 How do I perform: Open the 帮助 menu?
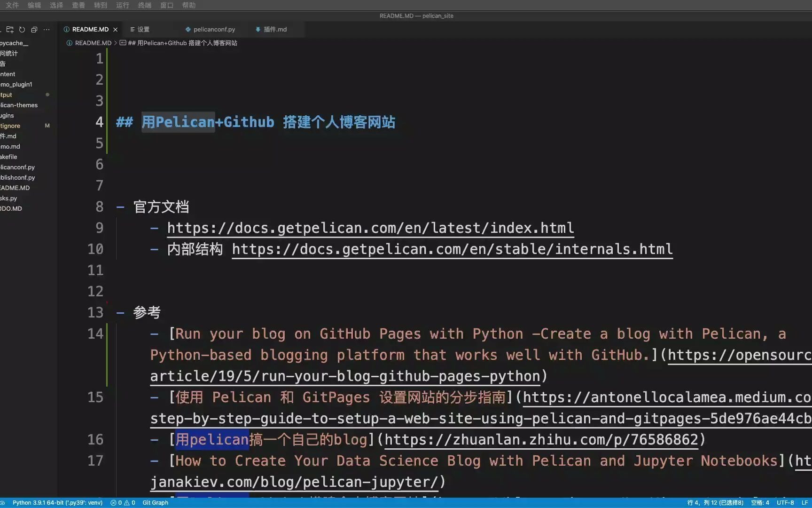(x=189, y=5)
